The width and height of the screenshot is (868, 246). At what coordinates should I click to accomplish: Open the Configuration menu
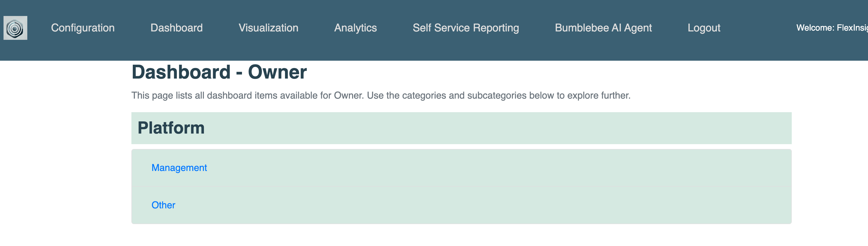(x=82, y=28)
